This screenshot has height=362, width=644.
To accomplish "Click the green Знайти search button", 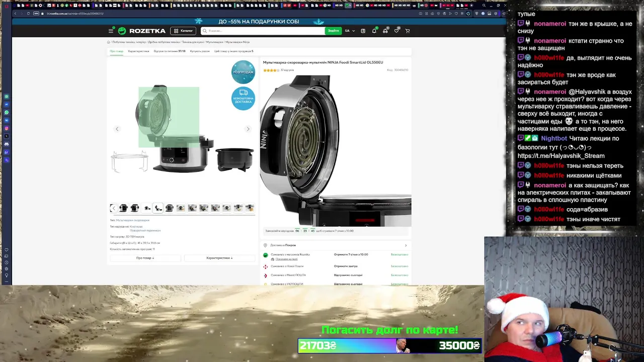I will [333, 31].
